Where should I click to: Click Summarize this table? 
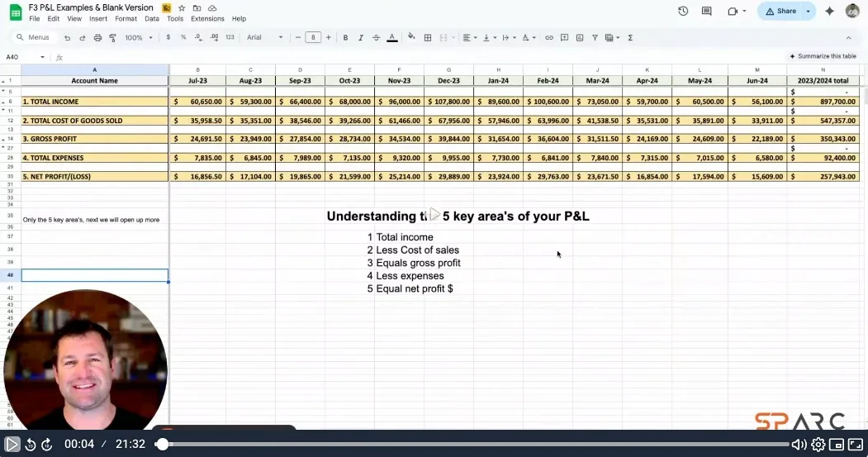point(823,56)
